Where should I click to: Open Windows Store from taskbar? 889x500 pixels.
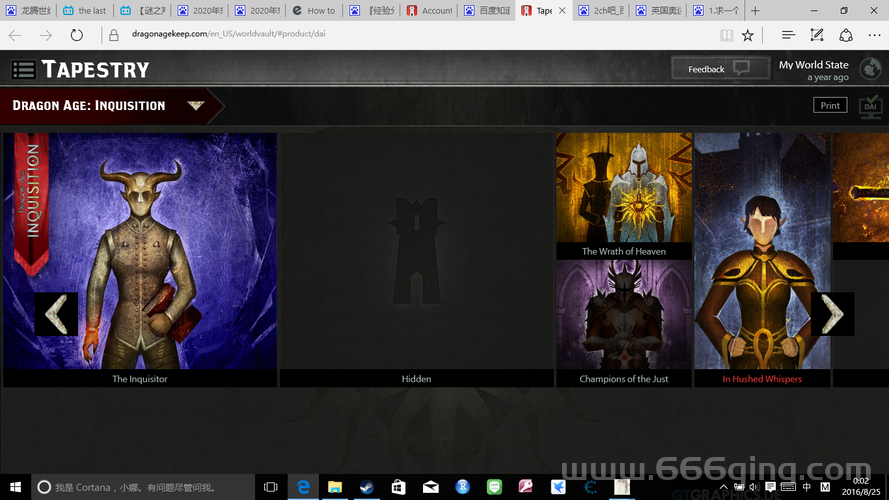click(x=399, y=487)
